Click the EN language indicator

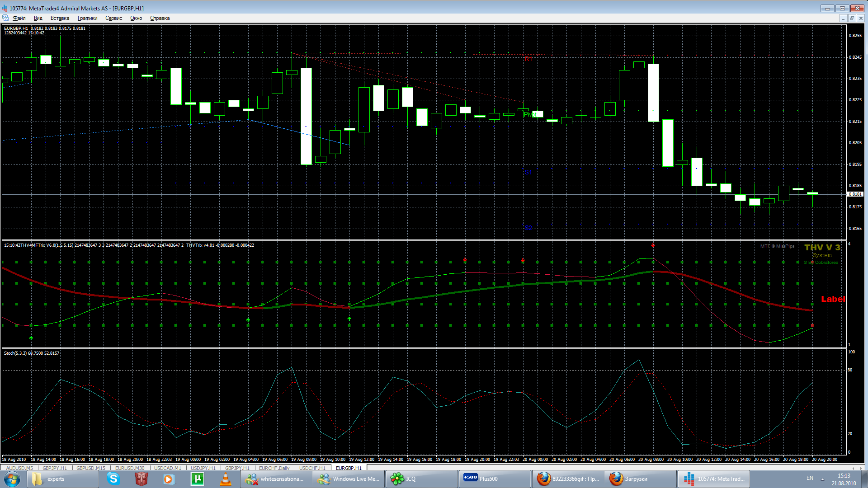pos(810,478)
